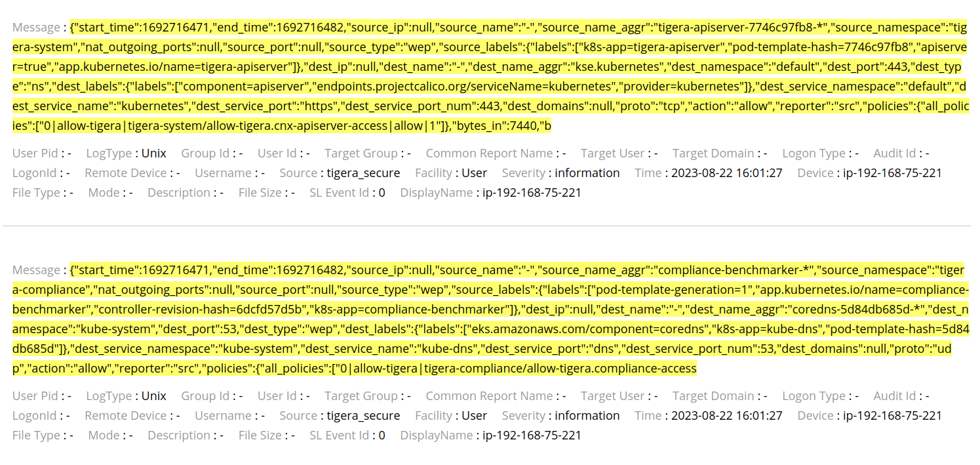The width and height of the screenshot is (980, 465).
Task: Click Facility value User in the tigera-apiserver entry
Action: pyautogui.click(x=475, y=173)
